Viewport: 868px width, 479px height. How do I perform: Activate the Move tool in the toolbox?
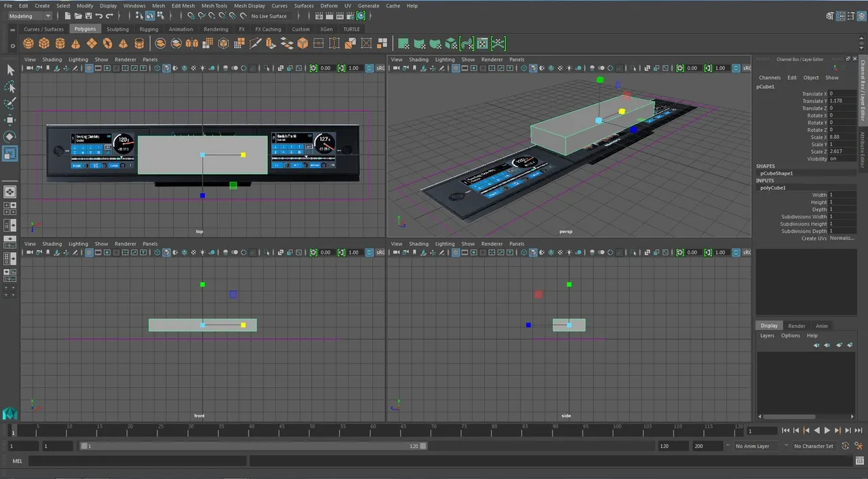tap(10, 120)
